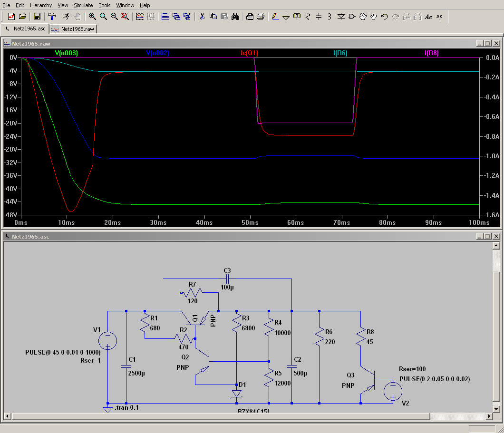Switch to the Netz1965.asc tab

tap(25, 29)
